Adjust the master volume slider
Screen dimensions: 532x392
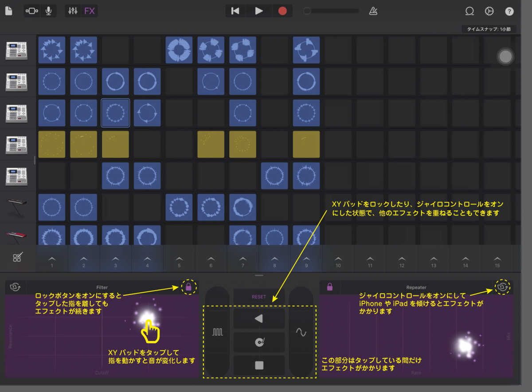point(331,11)
